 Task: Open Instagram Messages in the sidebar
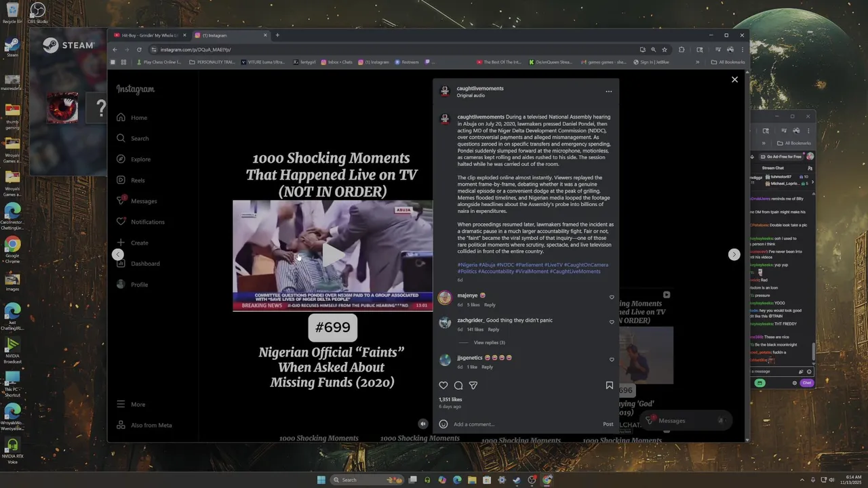coord(136,201)
